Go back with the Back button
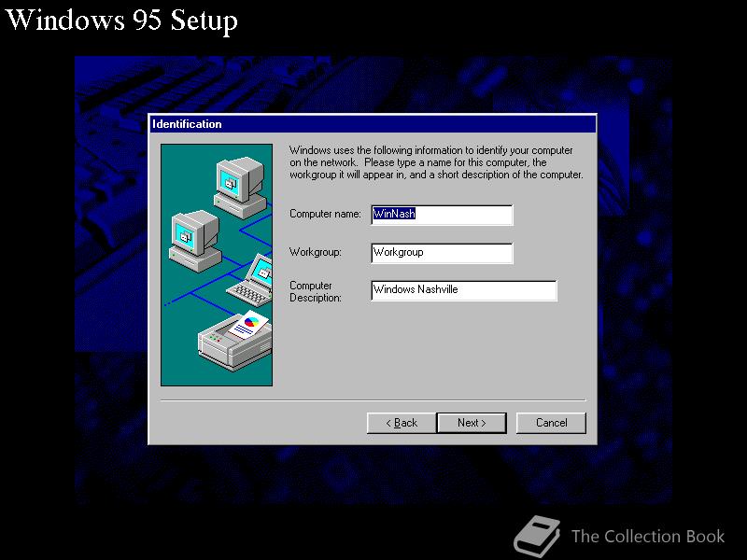Screen dimensions: 747x560 (402, 423)
